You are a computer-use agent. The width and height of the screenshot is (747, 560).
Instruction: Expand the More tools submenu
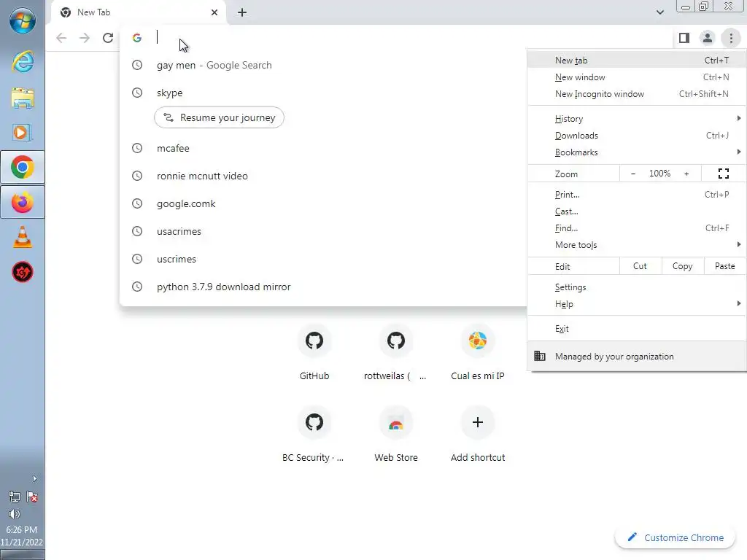pos(636,245)
